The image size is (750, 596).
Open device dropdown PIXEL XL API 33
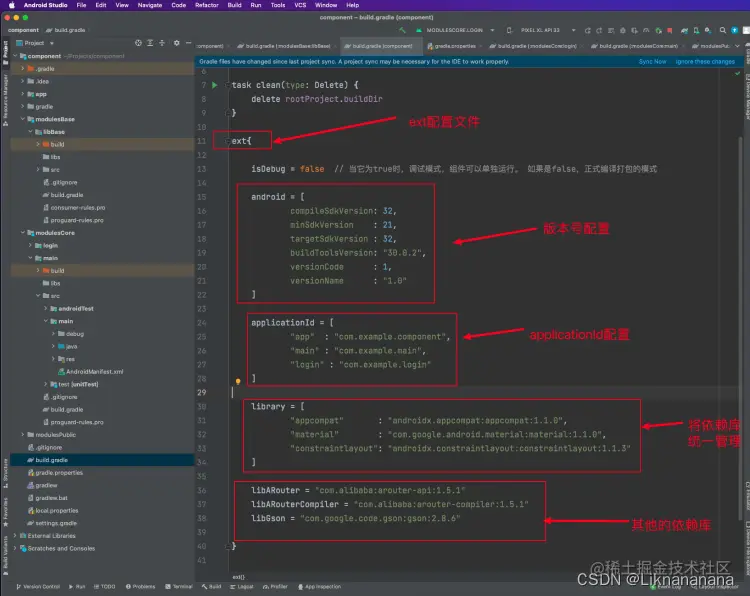tap(541, 30)
